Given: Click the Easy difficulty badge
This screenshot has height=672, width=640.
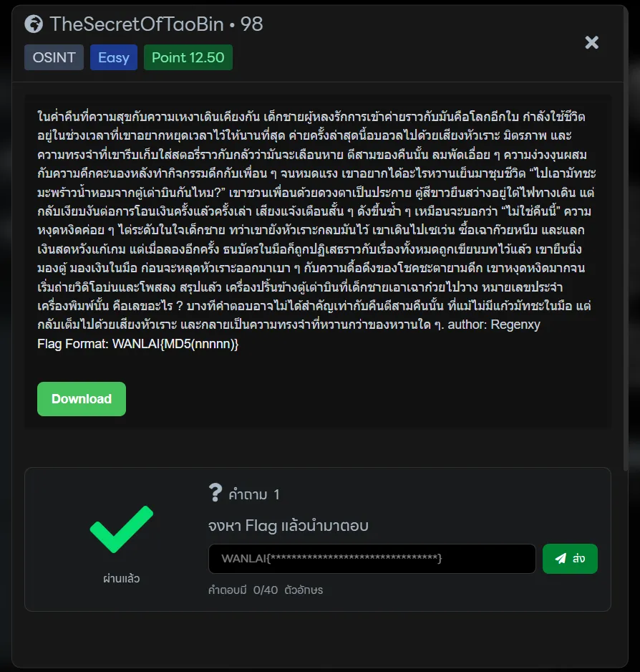Looking at the screenshot, I should pyautogui.click(x=114, y=58).
